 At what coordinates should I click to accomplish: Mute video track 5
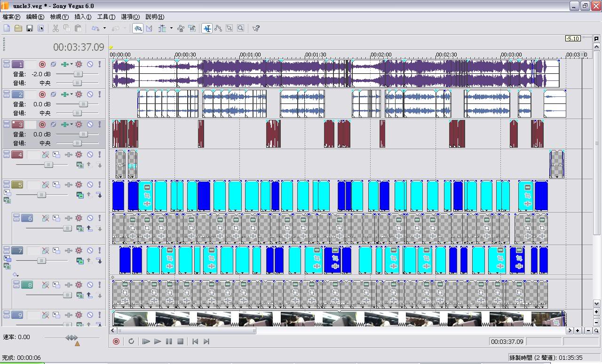tap(90, 185)
